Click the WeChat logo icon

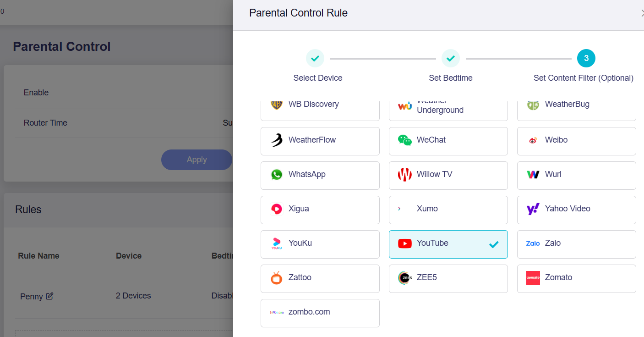pyautogui.click(x=405, y=140)
